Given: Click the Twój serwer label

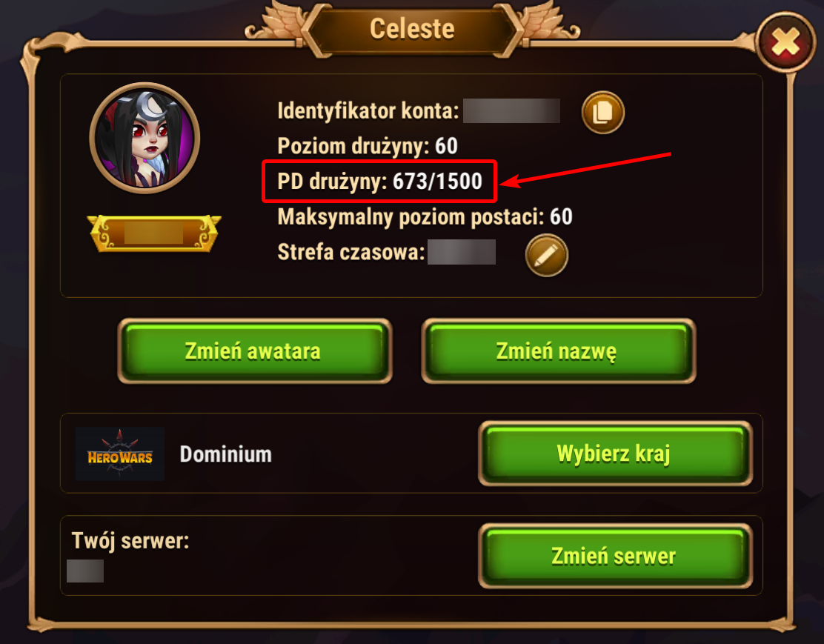Looking at the screenshot, I should 130,541.
